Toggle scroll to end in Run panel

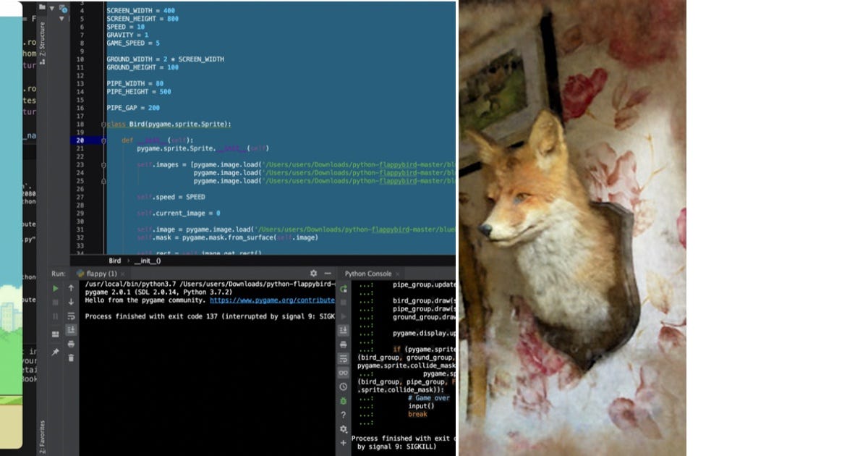tap(71, 330)
